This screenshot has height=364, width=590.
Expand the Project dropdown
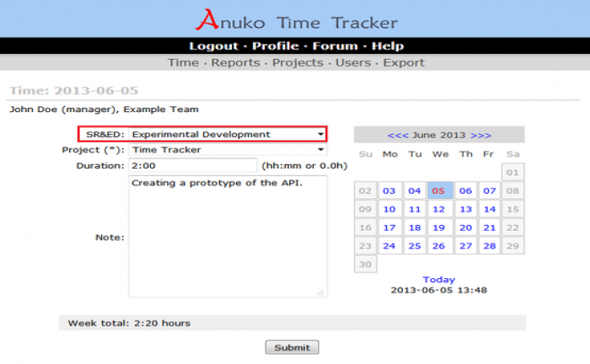pyautogui.click(x=228, y=150)
